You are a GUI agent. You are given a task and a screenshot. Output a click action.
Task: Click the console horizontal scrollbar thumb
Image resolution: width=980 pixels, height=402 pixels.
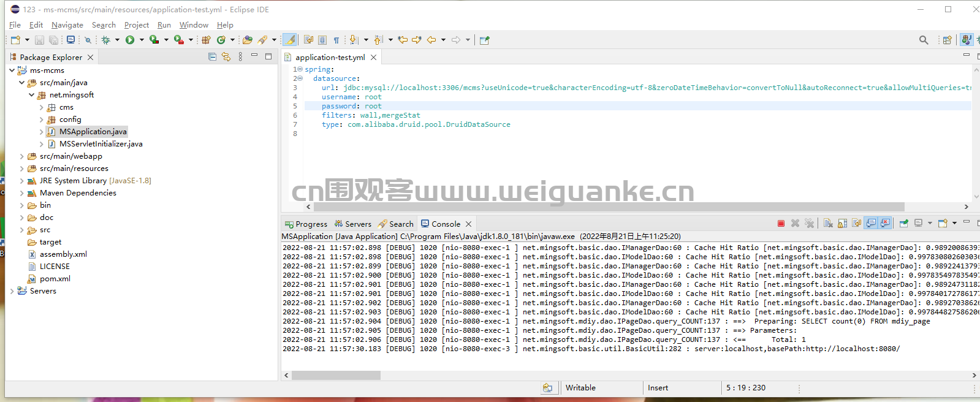click(335, 375)
